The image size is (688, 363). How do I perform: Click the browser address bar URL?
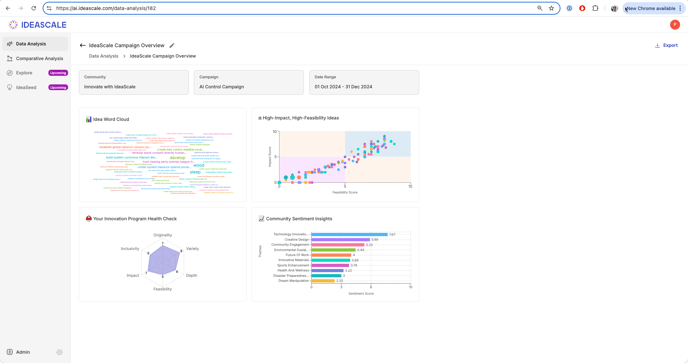[x=106, y=8]
